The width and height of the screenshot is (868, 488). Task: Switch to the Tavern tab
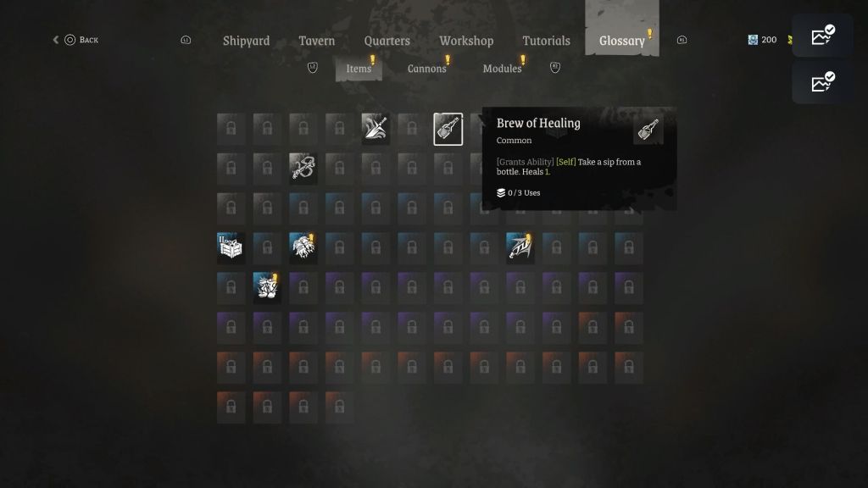[317, 41]
